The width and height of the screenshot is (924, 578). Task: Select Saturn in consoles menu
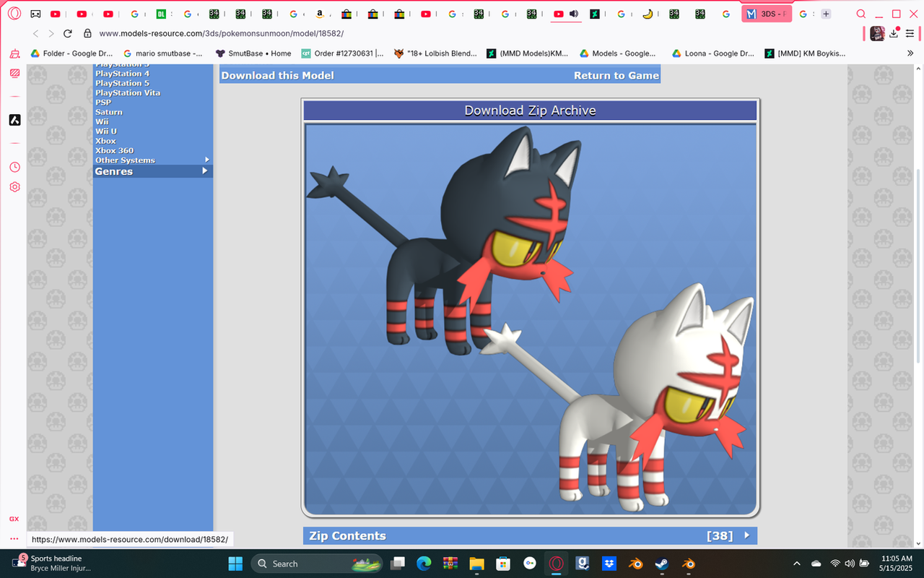pyautogui.click(x=109, y=112)
